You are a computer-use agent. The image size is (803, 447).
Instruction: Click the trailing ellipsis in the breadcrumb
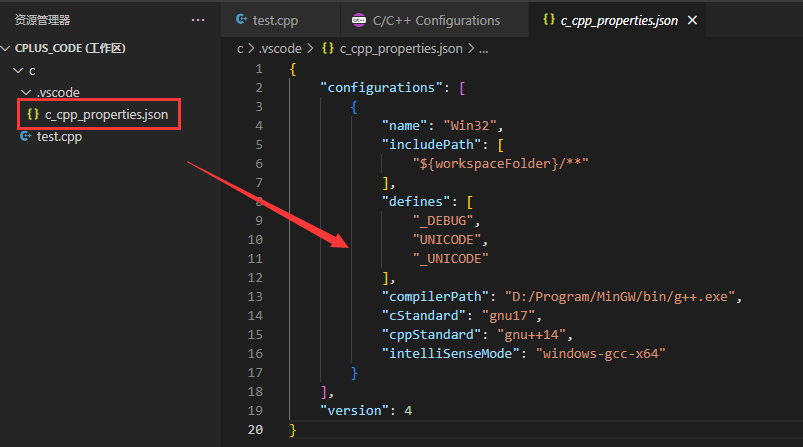click(x=483, y=48)
